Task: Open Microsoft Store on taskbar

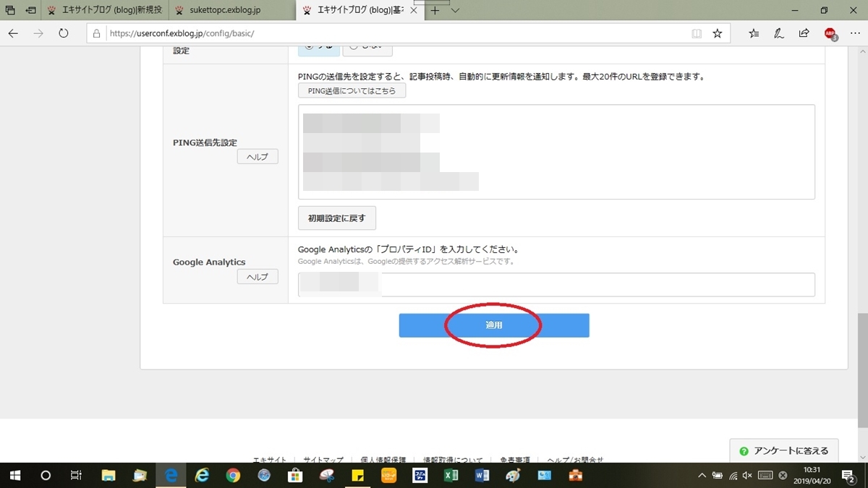Action: click(295, 475)
